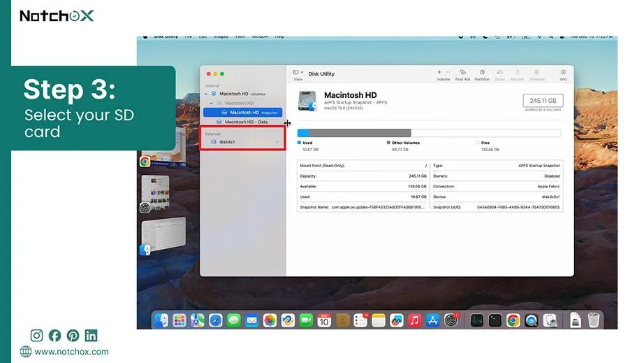Open System Settings from the Dock
This screenshot has height=363, width=644.
pos(451,320)
